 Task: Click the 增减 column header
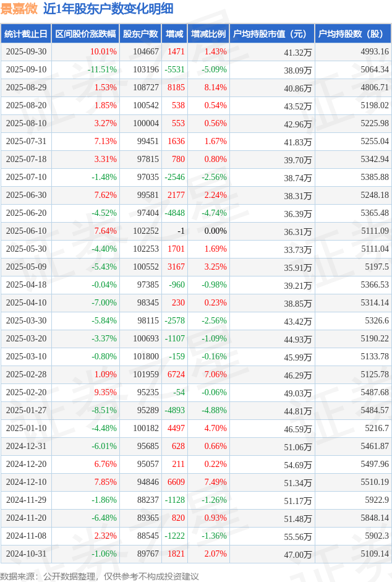coord(174,34)
